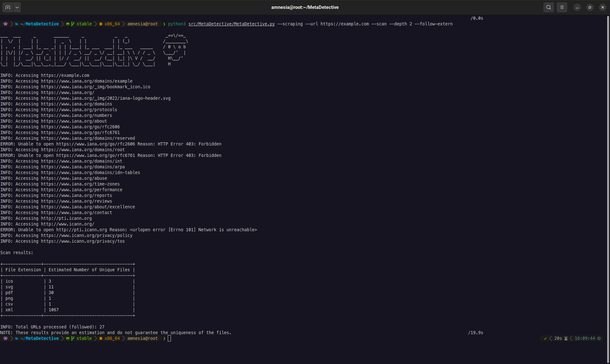The image size is (610, 364).
Task: Click the amnesia@root title in the header
Action: (305, 7)
